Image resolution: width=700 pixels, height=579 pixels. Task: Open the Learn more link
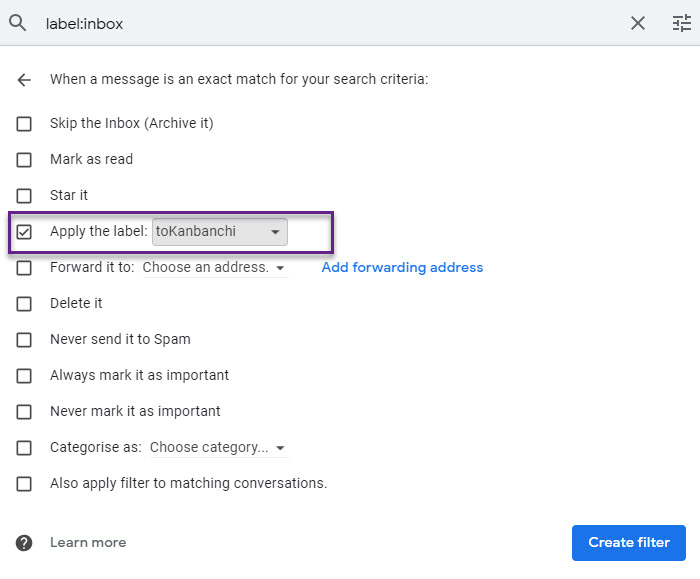(x=88, y=542)
